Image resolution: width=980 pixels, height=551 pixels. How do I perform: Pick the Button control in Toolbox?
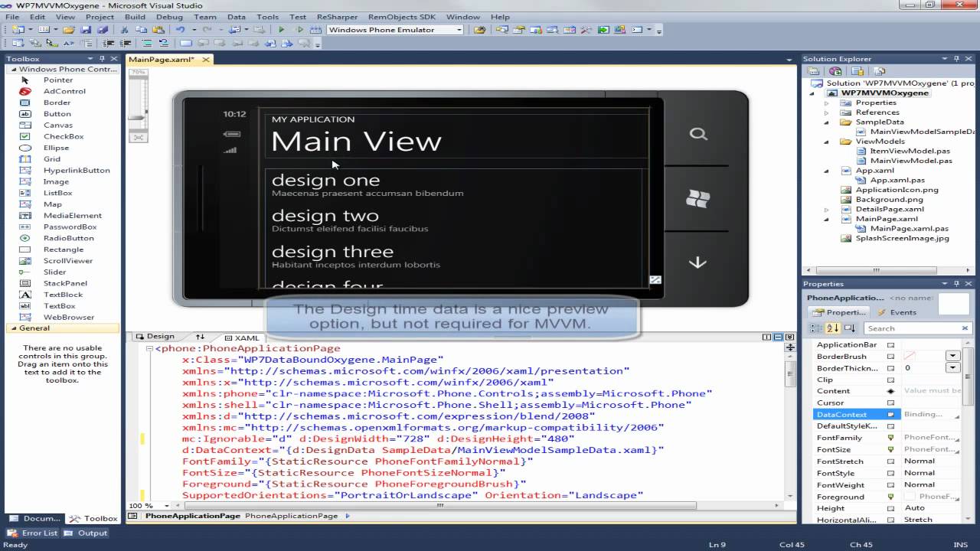click(57, 113)
